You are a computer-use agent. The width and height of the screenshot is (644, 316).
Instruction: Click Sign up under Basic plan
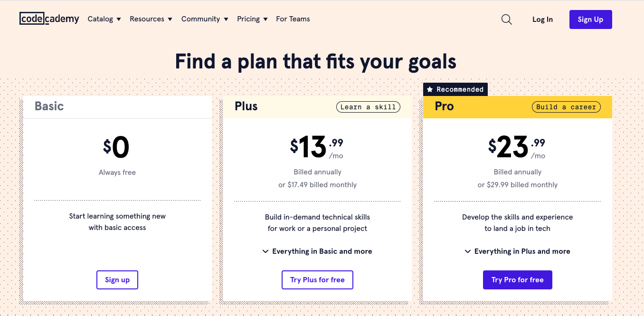point(117,280)
